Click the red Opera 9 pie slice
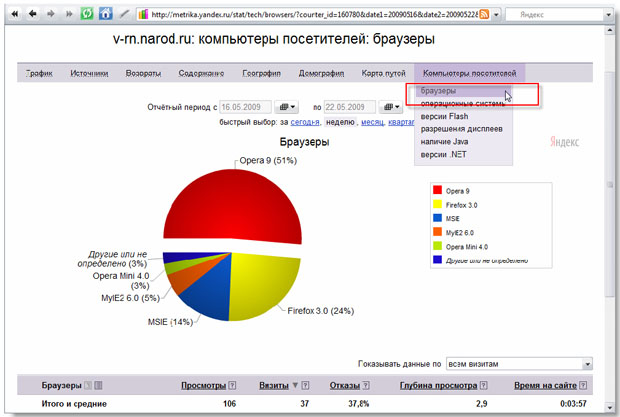This screenshot has width=620, height=417. click(232, 206)
